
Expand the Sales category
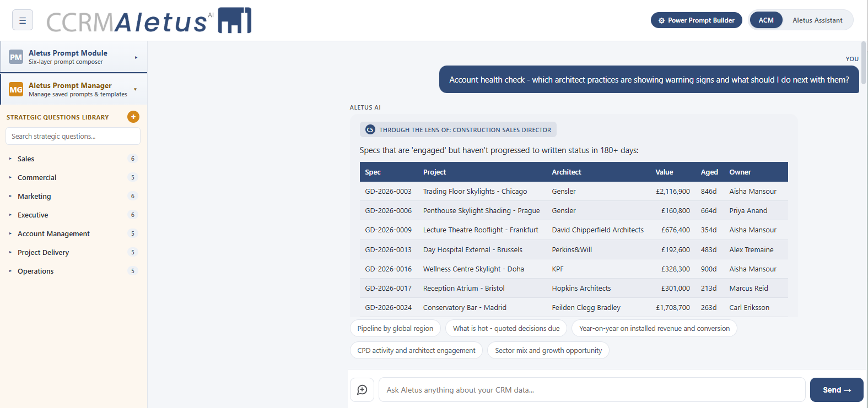coord(73,159)
